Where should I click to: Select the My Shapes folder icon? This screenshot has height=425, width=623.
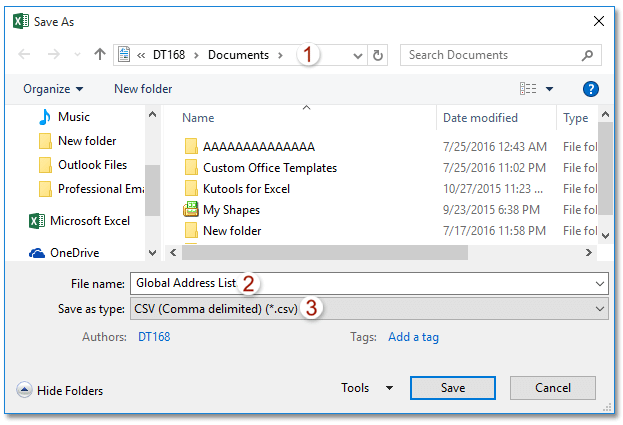[x=191, y=210]
